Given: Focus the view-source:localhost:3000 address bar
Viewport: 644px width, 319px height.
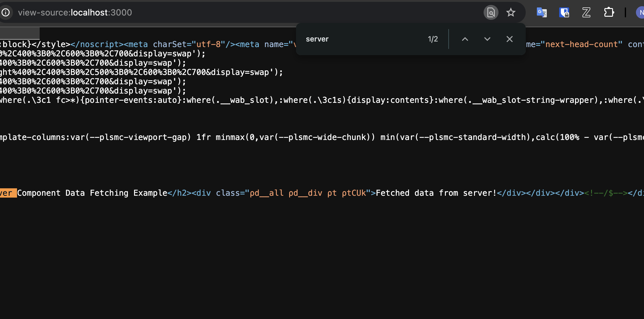Looking at the screenshot, I should 75,12.
